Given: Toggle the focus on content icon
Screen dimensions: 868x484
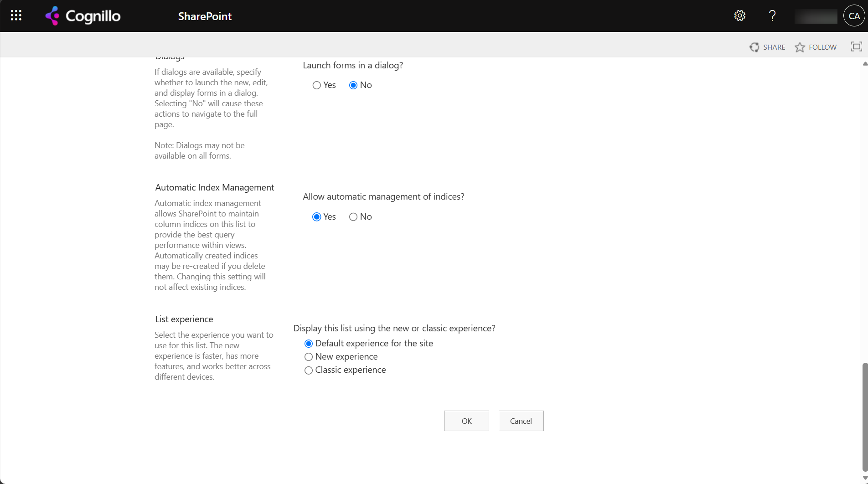Looking at the screenshot, I should point(857,46).
